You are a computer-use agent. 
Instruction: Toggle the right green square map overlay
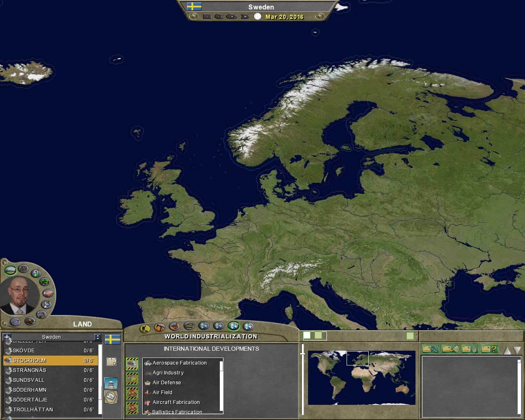[x=410, y=336]
